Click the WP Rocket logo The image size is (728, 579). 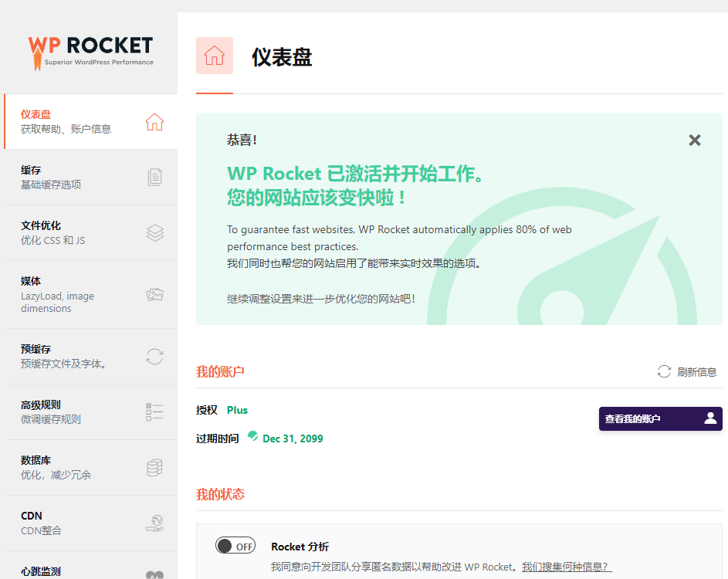tap(90, 53)
